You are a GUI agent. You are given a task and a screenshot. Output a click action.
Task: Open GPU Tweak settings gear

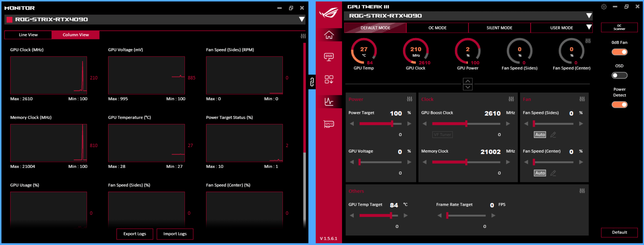pos(604,7)
